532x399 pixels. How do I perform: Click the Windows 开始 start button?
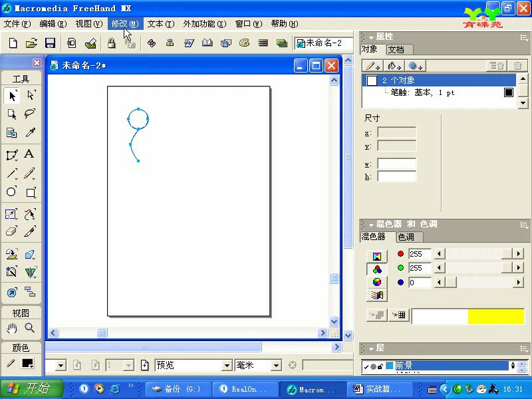click(32, 389)
